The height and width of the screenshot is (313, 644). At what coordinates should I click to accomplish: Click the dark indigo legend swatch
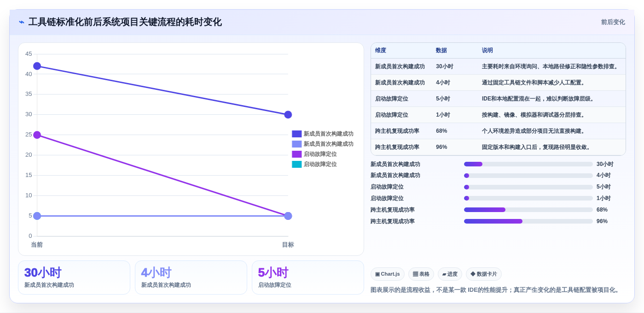tap(297, 134)
